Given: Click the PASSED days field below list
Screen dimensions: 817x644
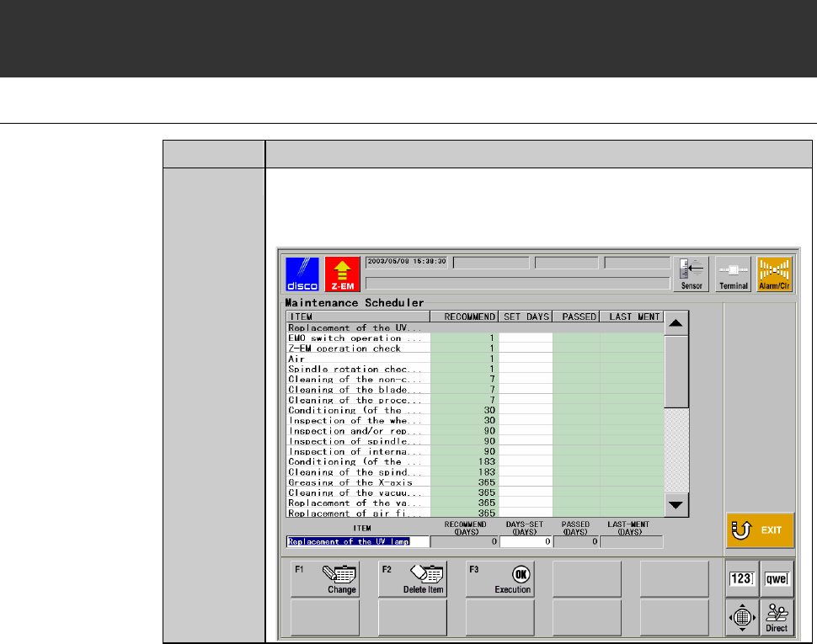Looking at the screenshot, I should click(576, 541).
